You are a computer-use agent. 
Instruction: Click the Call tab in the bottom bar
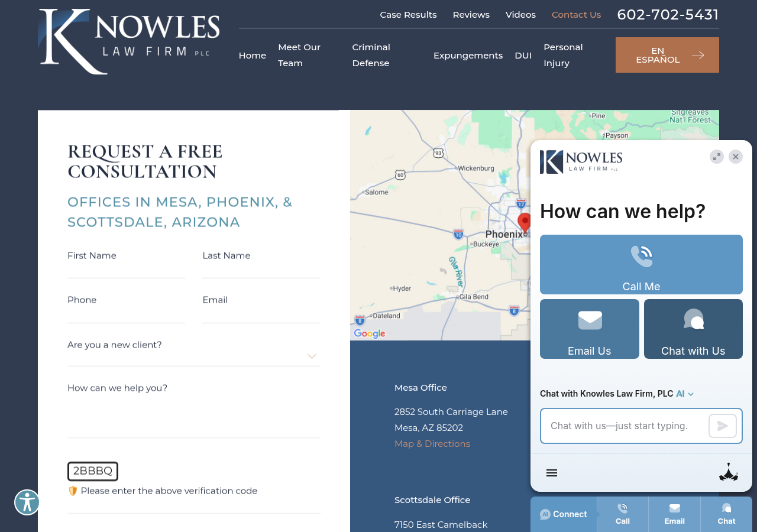pyautogui.click(x=623, y=514)
